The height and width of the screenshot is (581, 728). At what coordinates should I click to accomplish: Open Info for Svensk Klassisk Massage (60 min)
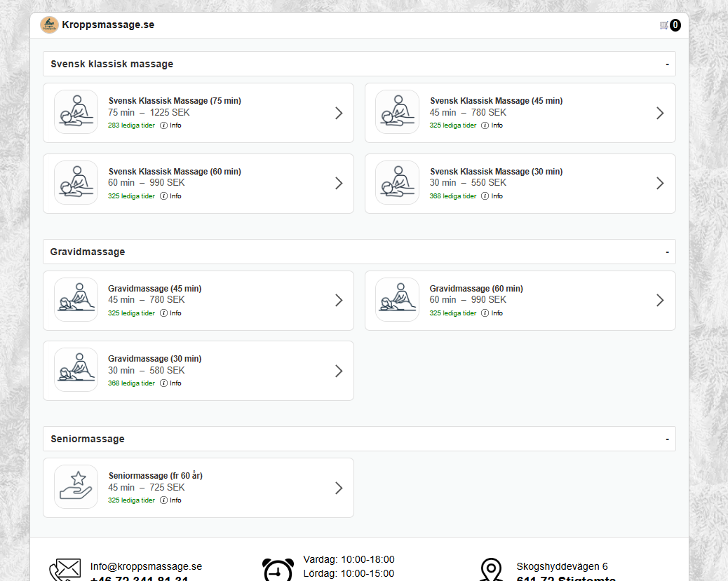(170, 196)
